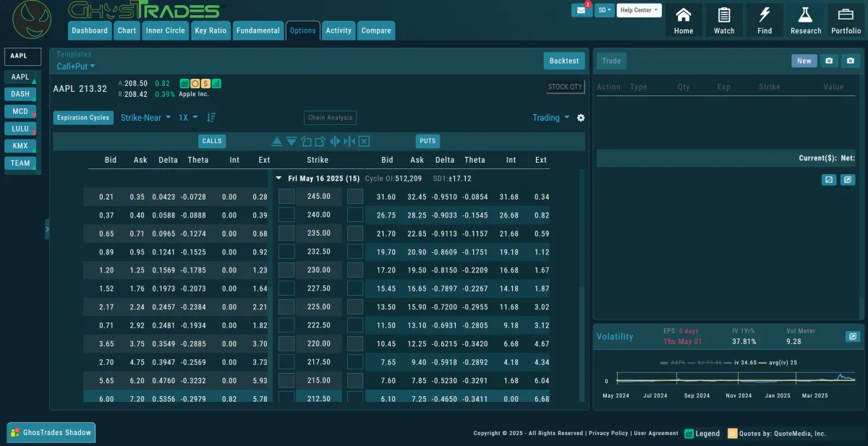Switch to the Chart tab
Image resolution: width=868 pixels, height=446 pixels.
click(127, 30)
